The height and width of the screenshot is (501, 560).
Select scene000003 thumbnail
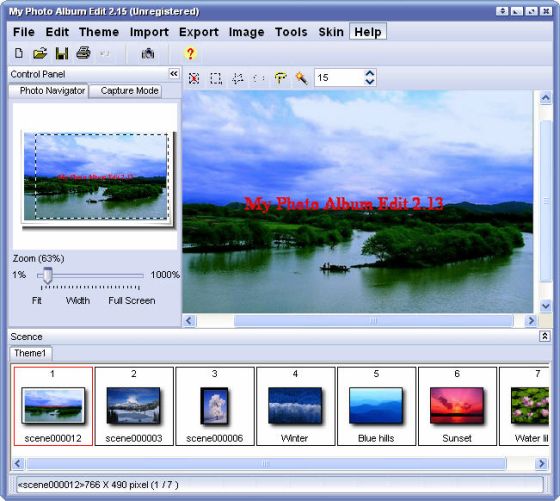[134, 406]
